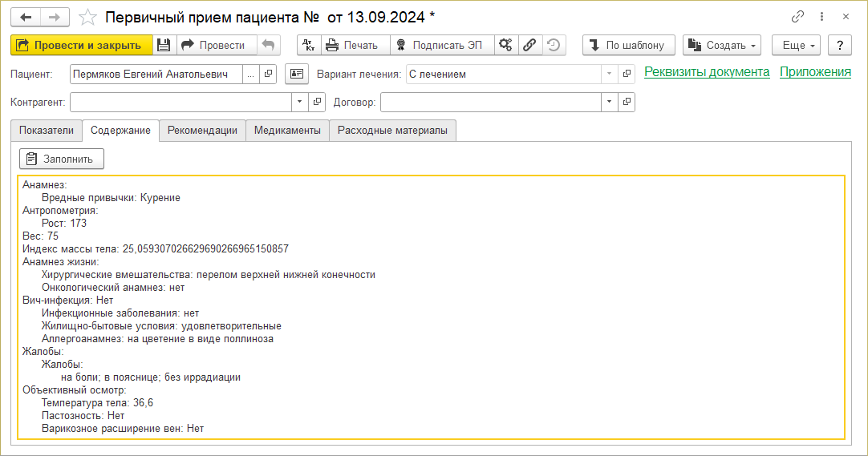The width and height of the screenshot is (868, 456).
Task: Open the Реквизиты документа link
Action: [707, 72]
